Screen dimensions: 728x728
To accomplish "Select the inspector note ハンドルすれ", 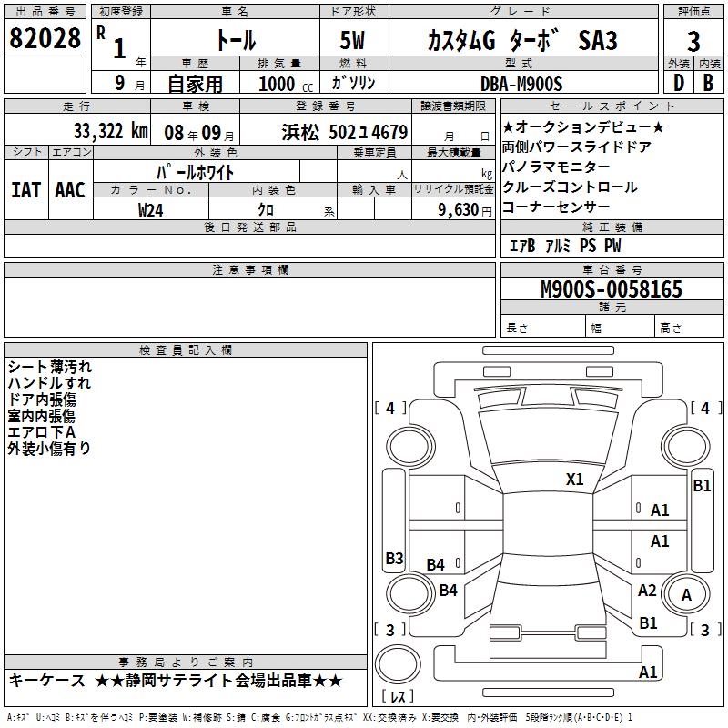I will pyautogui.click(x=49, y=383).
